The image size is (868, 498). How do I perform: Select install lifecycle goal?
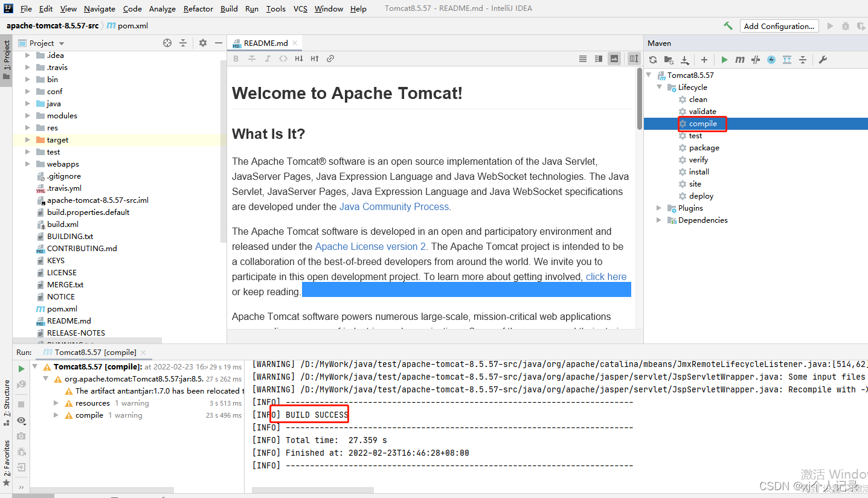click(x=699, y=172)
